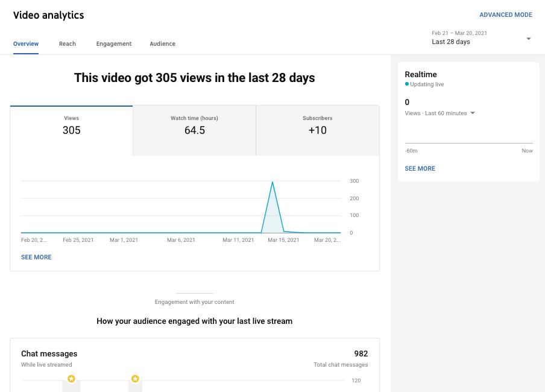This screenshot has width=545, height=392.
Task: Click the peak of the views chart spike
Action: [272, 182]
